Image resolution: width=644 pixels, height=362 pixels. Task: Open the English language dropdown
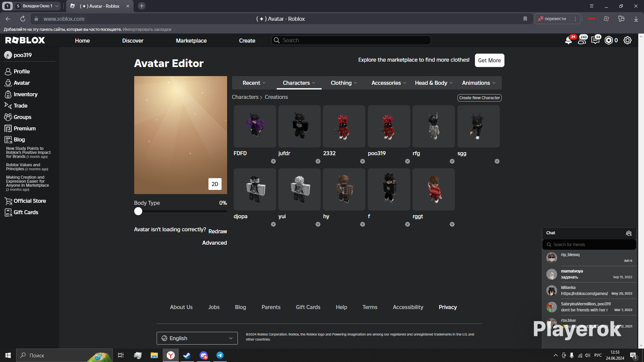coord(197,338)
